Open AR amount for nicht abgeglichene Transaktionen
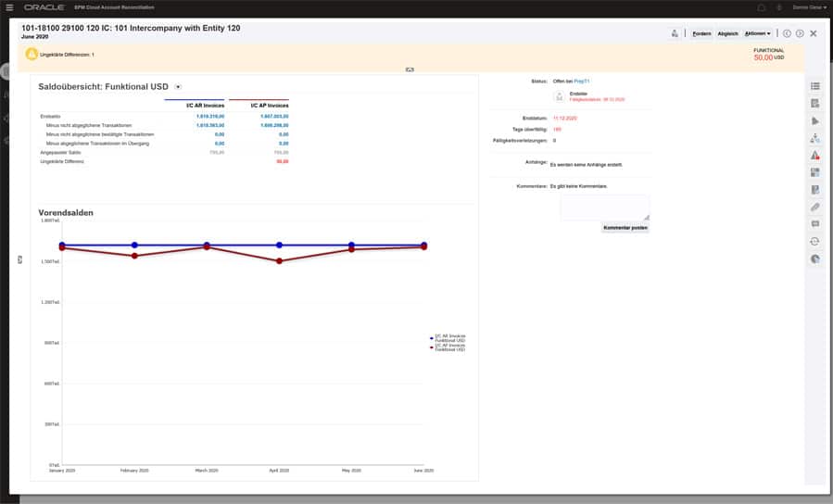The width and height of the screenshot is (833, 504). pos(210,125)
